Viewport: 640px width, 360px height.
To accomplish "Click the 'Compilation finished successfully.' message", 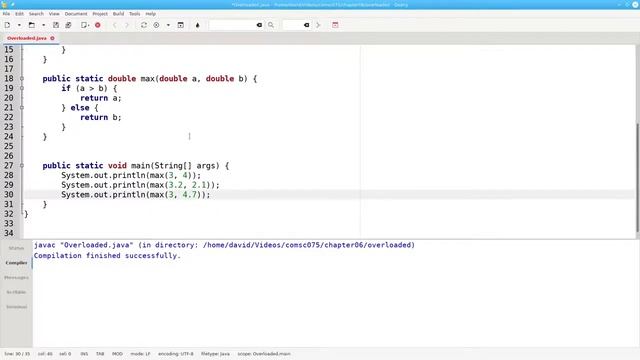I will [107, 256].
